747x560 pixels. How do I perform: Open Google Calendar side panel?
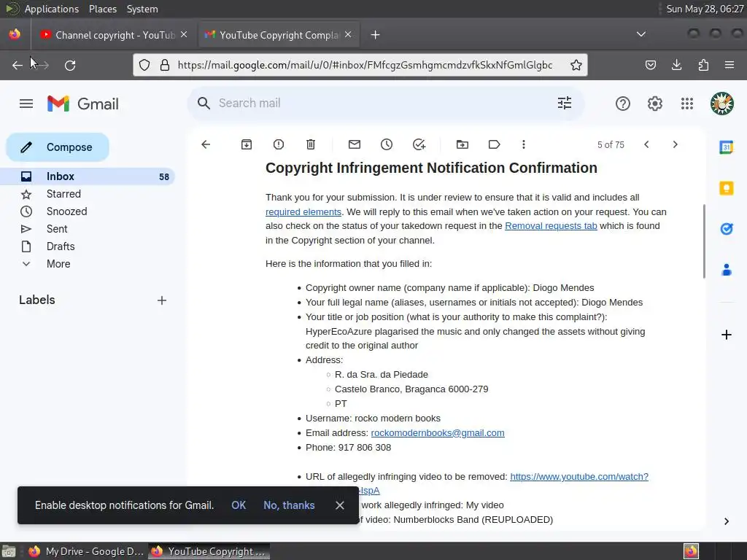coord(726,147)
